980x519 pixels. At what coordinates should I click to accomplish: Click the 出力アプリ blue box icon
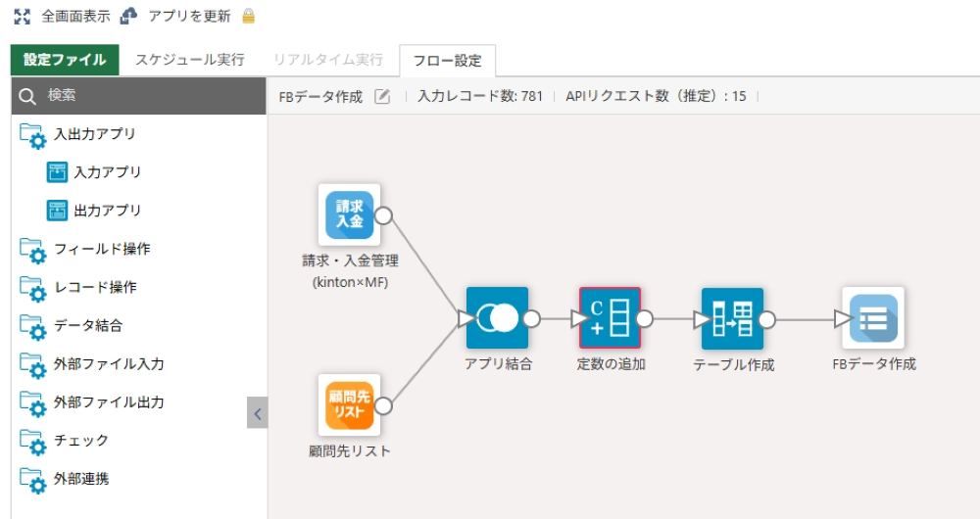click(x=57, y=211)
